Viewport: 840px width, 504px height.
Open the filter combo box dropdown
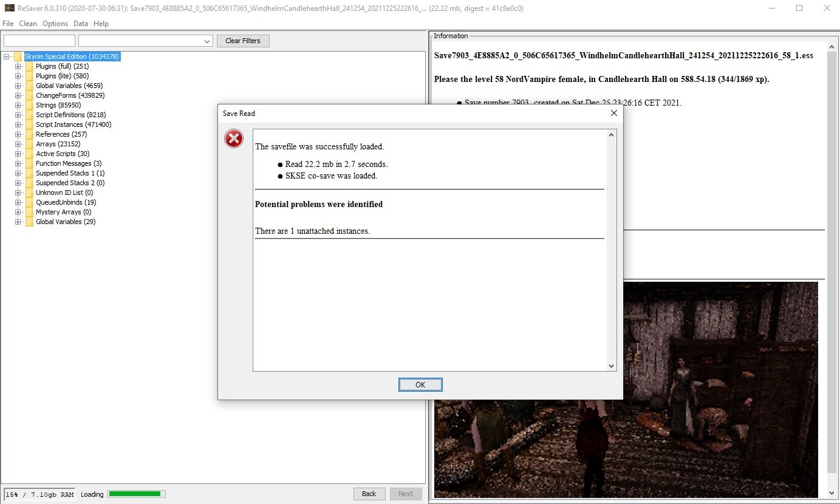pos(207,41)
